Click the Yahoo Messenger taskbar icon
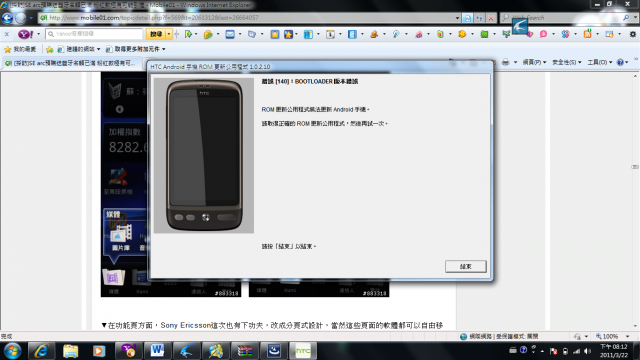Image resolution: width=640 pixels, height=360 pixels. [128, 351]
